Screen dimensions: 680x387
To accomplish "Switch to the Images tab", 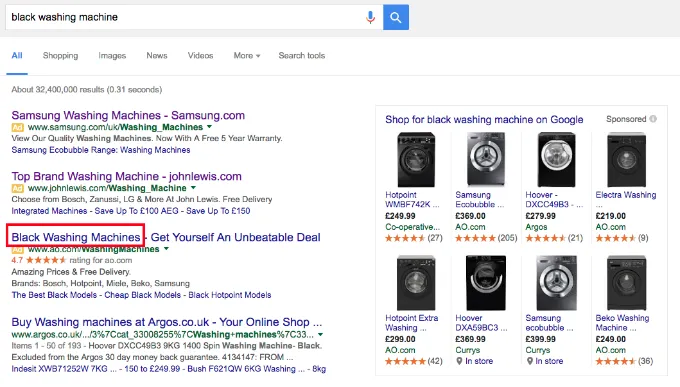I will [x=112, y=56].
